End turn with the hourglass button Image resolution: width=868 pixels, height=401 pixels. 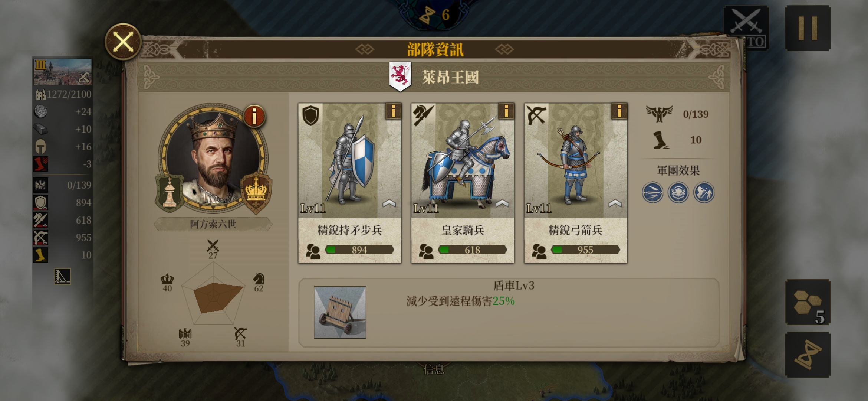(808, 355)
